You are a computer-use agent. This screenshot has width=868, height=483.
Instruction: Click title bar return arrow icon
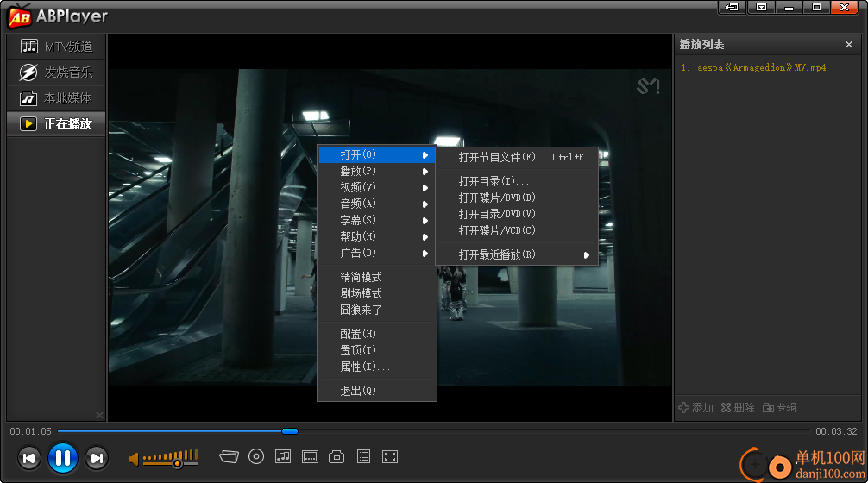(732, 7)
